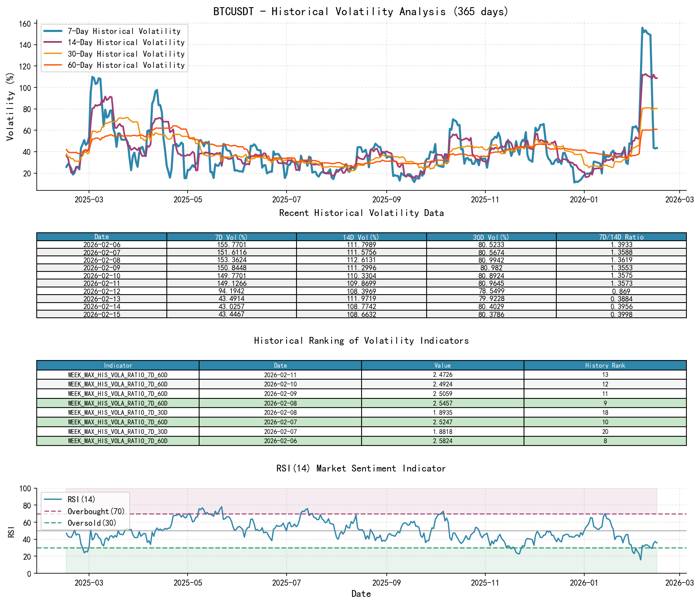Toggle the Oversold(30) dashed line legend item
The image size is (700, 604).
(x=92, y=523)
